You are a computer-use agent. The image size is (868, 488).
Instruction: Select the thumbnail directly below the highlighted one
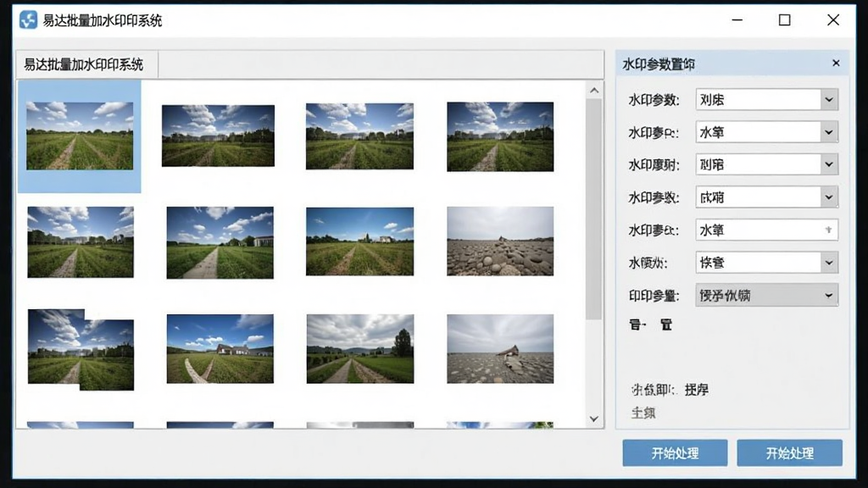[81, 241]
